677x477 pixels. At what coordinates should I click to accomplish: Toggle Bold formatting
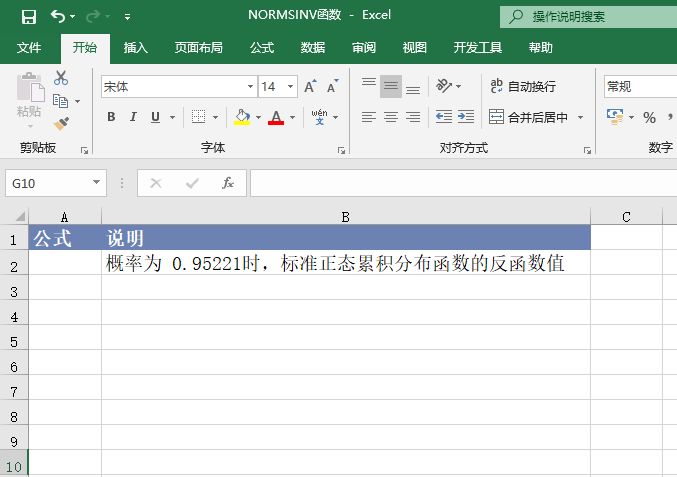111,117
